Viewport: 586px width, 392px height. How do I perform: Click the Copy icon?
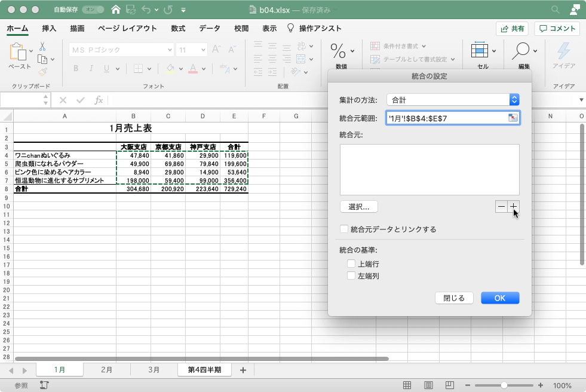(42, 59)
